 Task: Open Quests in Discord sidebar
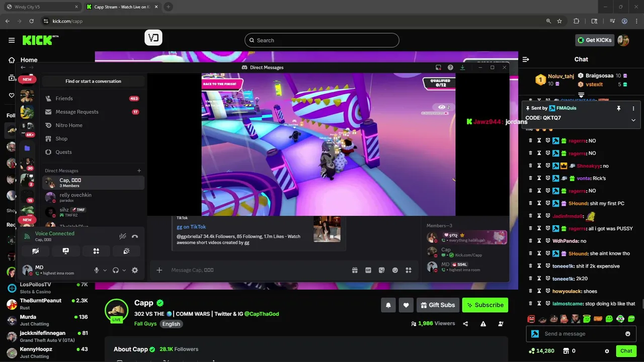[x=93, y=152]
